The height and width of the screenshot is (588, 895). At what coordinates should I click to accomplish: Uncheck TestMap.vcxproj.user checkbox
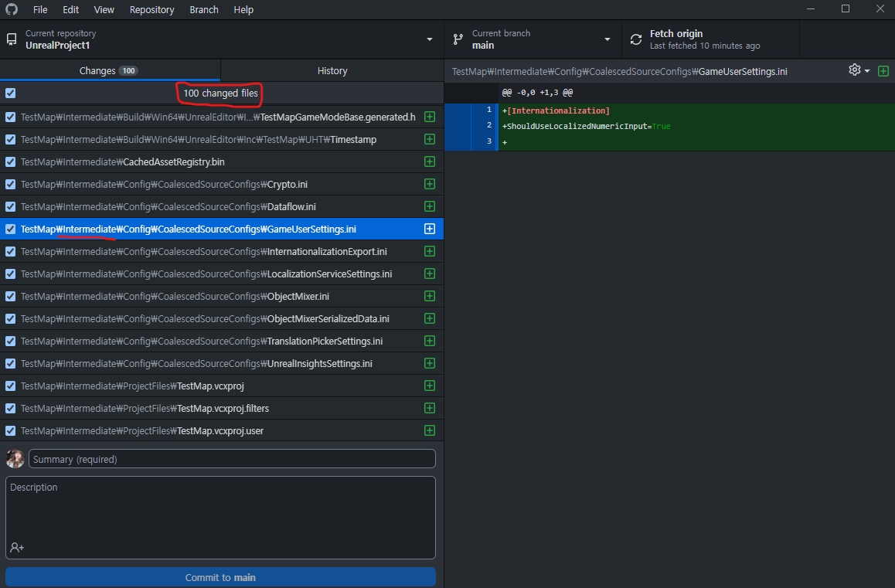coord(10,430)
